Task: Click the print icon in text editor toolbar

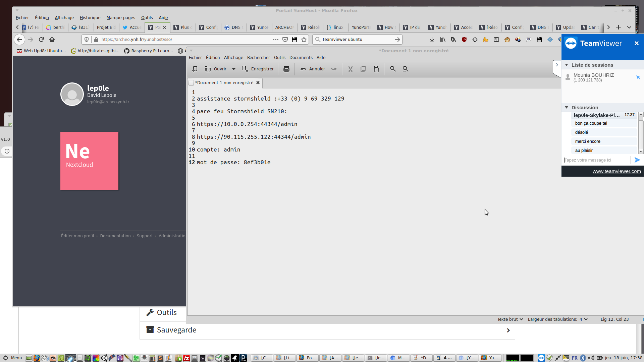Action: click(286, 69)
